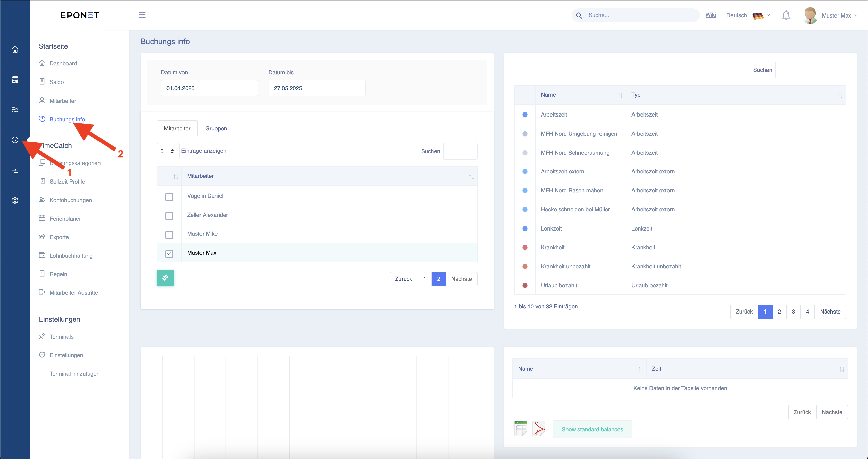Click Show standard balances button
This screenshot has height=459, width=868.
592,429
